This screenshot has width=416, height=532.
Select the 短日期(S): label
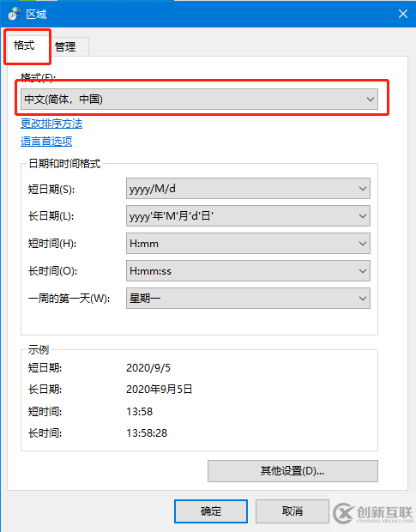click(x=51, y=189)
